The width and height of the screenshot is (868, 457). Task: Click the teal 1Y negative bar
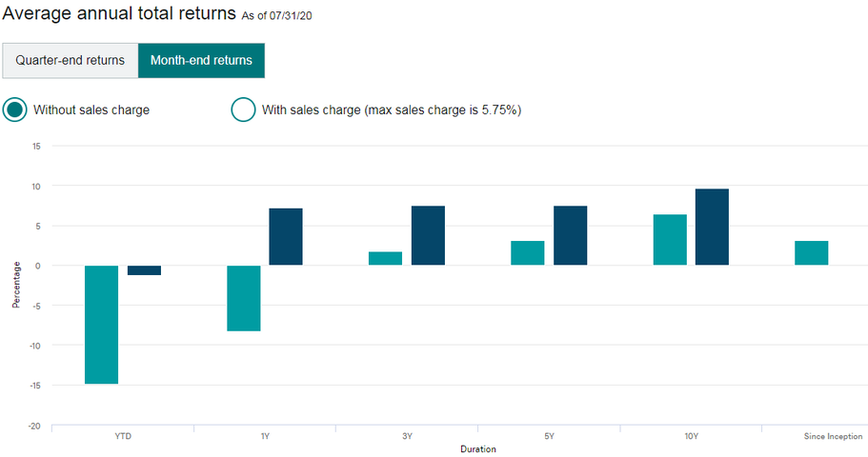pyautogui.click(x=243, y=298)
